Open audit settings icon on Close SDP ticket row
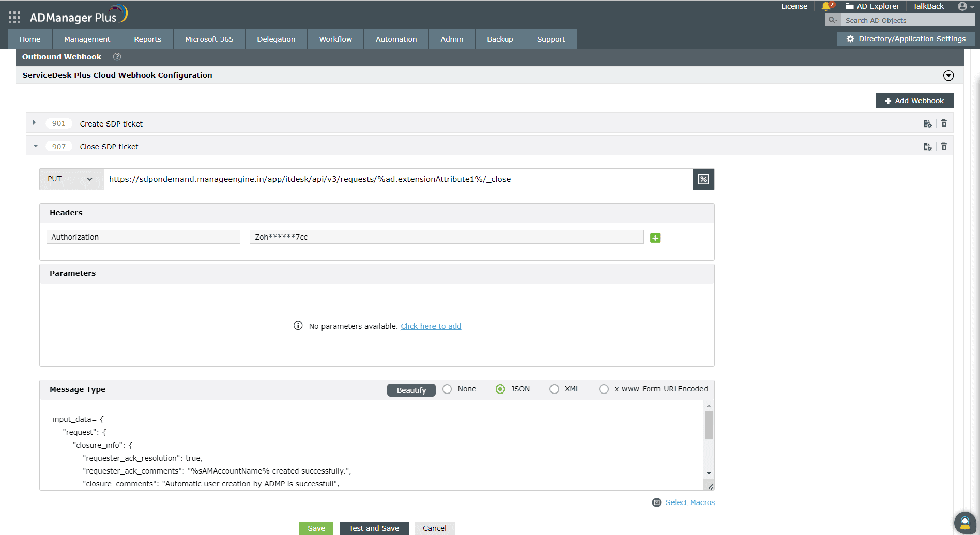The height and width of the screenshot is (535, 980). pos(927,147)
